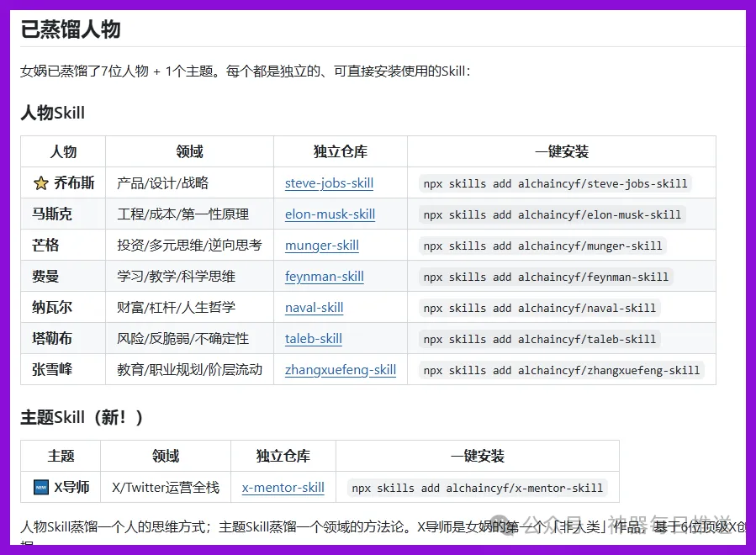
Task: Open the x-mentor-skill repository link
Action: click(x=283, y=488)
